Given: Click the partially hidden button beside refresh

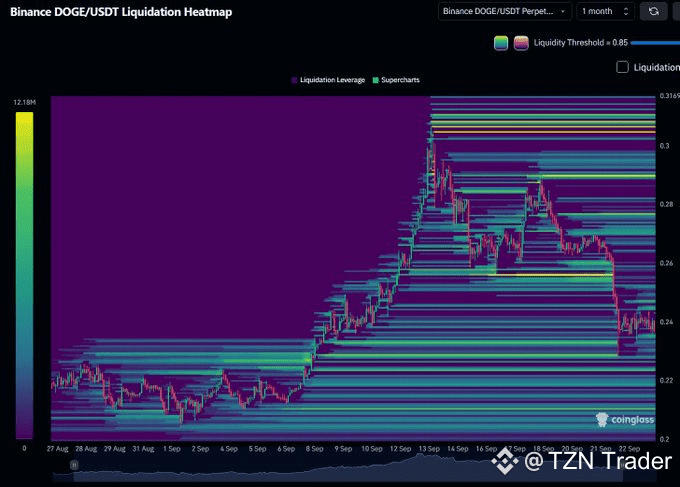Looking at the screenshot, I should 676,11.
